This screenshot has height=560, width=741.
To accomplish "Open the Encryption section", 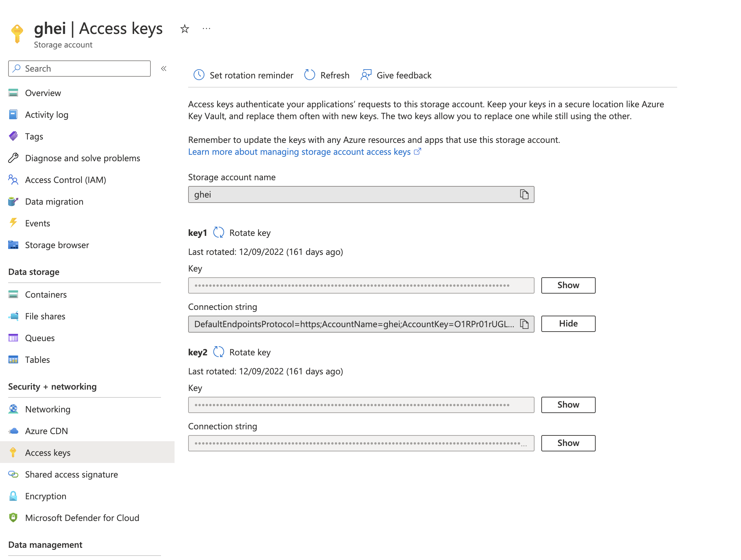I will (46, 496).
